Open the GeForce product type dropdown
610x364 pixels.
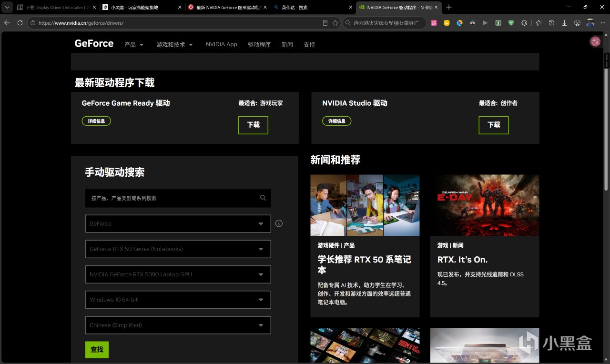pyautogui.click(x=178, y=223)
